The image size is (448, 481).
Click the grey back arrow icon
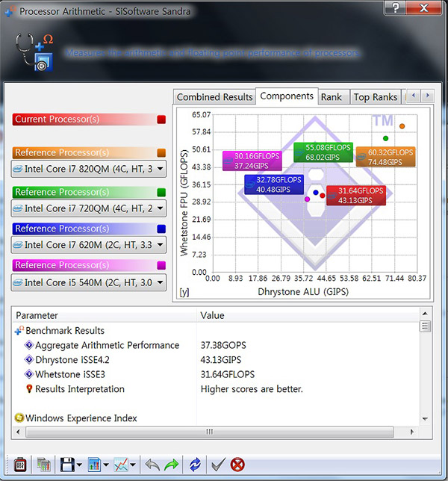coord(152,465)
